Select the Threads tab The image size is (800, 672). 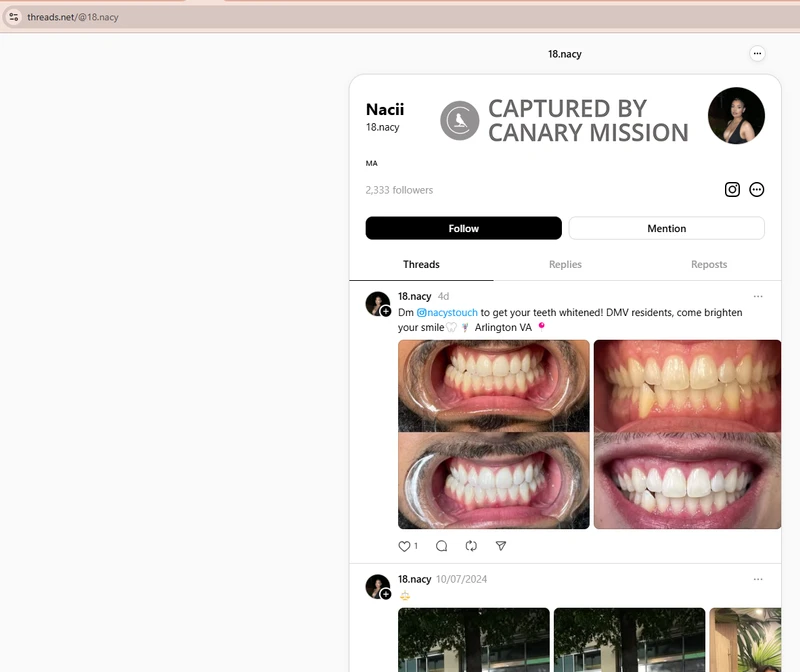coord(421,264)
